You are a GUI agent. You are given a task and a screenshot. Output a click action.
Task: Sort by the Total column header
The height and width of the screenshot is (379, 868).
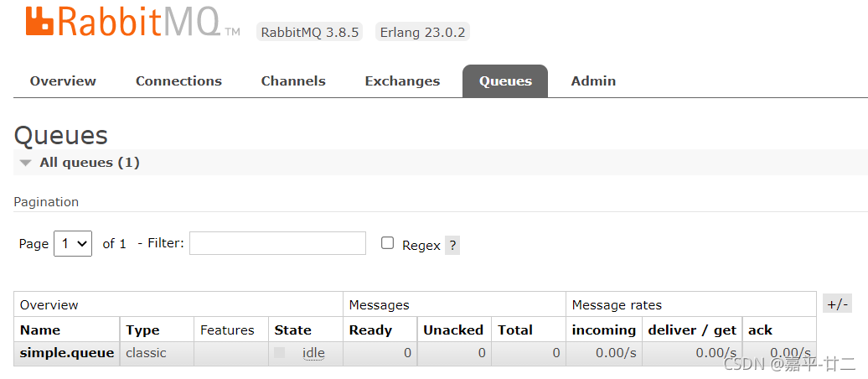(514, 330)
